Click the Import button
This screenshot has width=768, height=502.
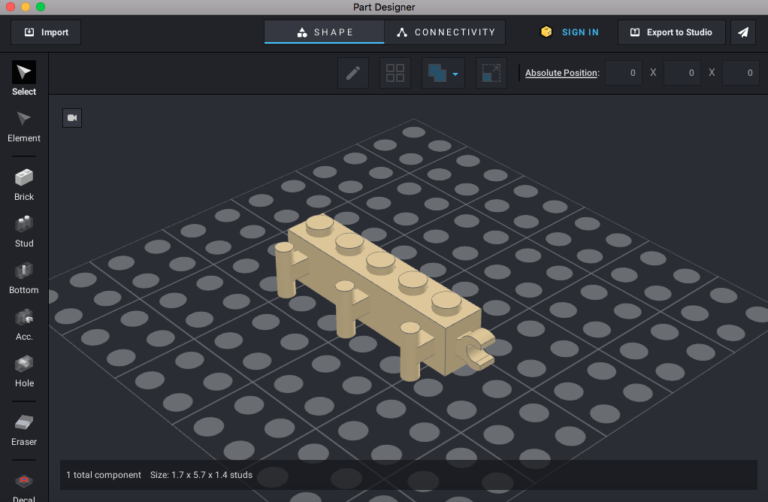point(46,32)
